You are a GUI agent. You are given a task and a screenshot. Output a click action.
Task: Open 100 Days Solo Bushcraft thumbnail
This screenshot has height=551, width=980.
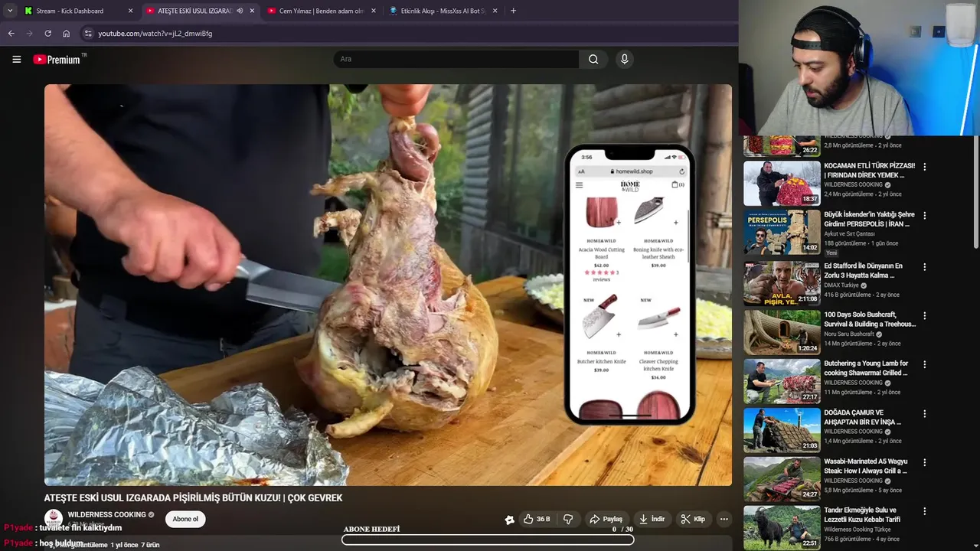(782, 332)
